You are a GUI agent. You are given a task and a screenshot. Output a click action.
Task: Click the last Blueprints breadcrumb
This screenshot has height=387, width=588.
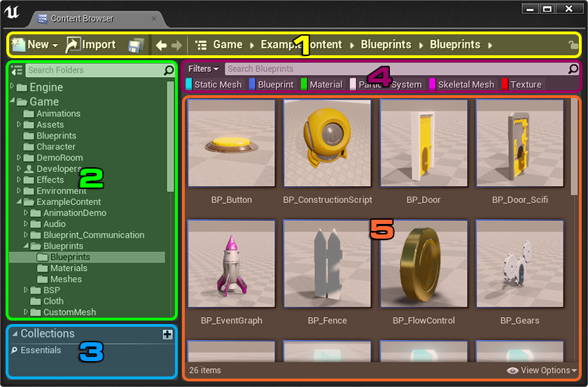[x=455, y=45]
